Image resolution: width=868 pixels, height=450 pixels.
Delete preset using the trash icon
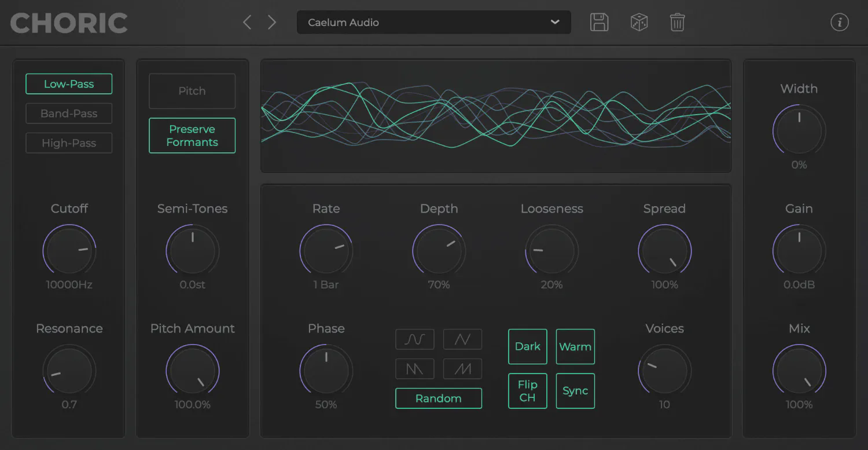[677, 23]
